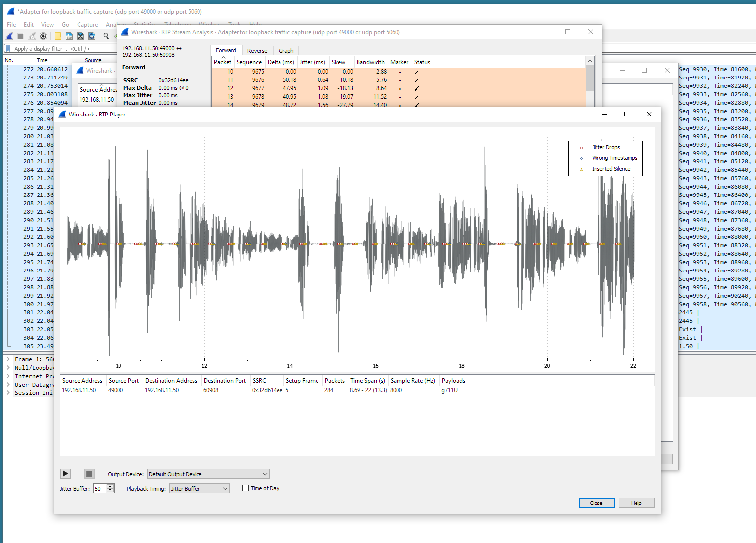Open the Output Device dropdown

pyautogui.click(x=207, y=474)
